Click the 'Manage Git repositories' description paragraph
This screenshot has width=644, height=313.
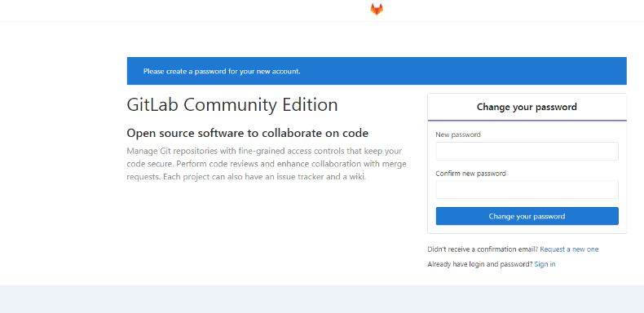(x=267, y=165)
